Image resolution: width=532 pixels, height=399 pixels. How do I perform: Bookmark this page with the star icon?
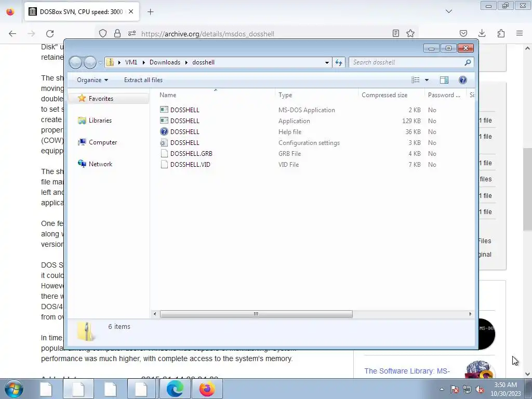410,33
